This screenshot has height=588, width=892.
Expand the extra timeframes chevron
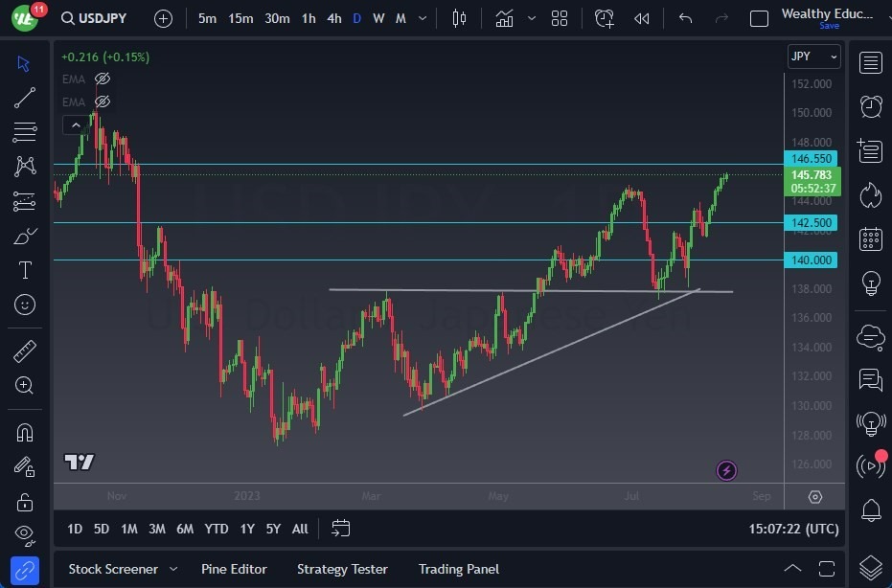[422, 17]
